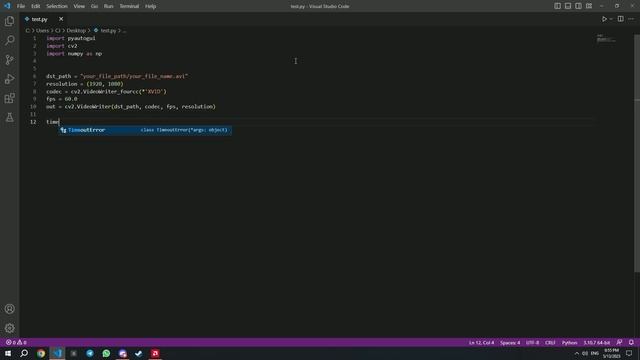Open the Extensions view
Image resolution: width=640 pixels, height=360 pixels.
(9, 98)
